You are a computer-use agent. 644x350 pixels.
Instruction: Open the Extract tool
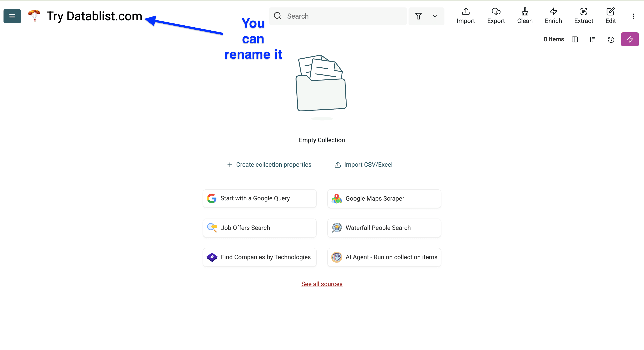pyautogui.click(x=583, y=16)
